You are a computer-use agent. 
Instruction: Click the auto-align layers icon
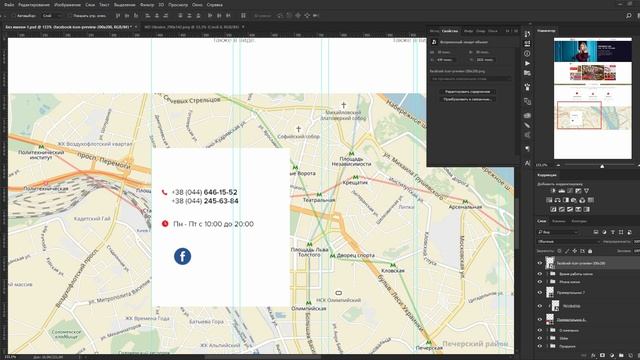pos(243,16)
